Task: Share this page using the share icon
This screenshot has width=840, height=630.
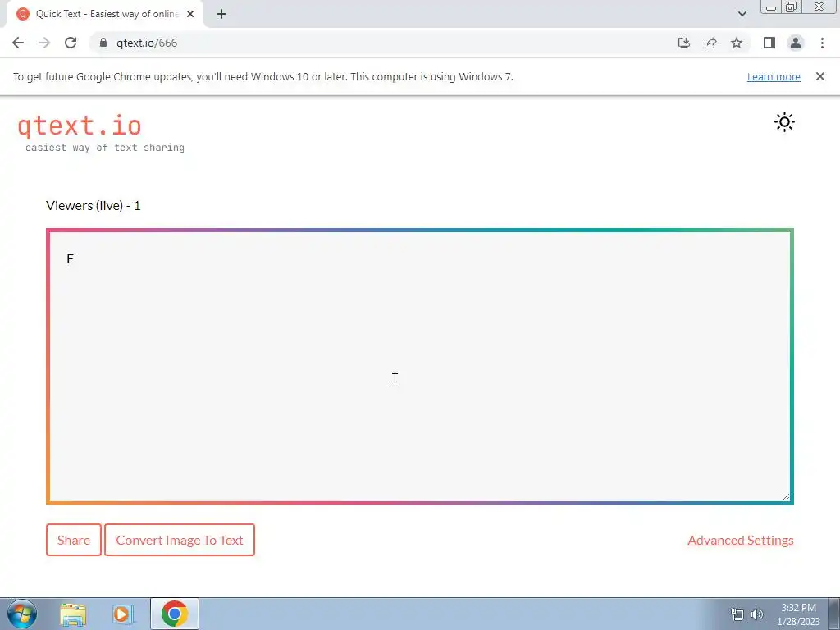Action: coord(710,43)
